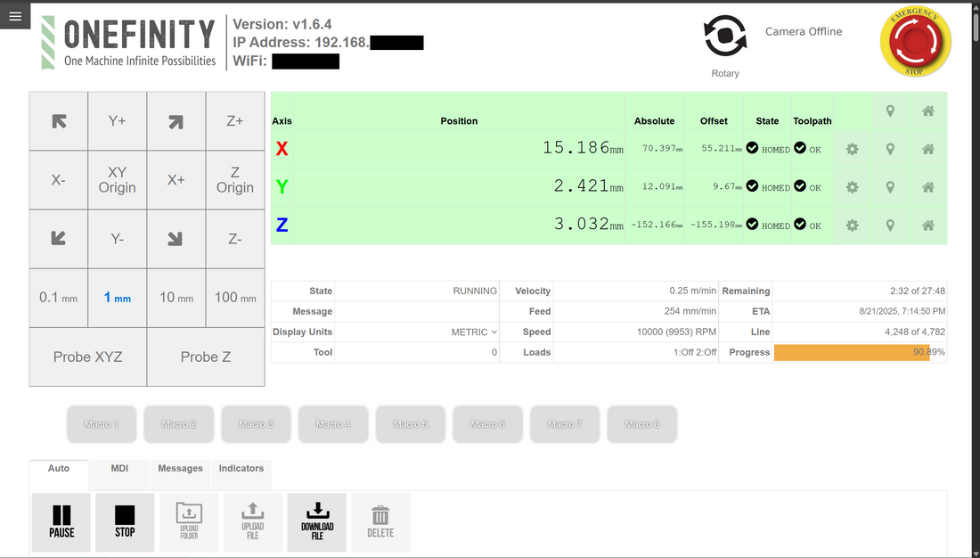Switch jog step to 100 mm
This screenshot has height=558, width=980.
[x=234, y=298]
